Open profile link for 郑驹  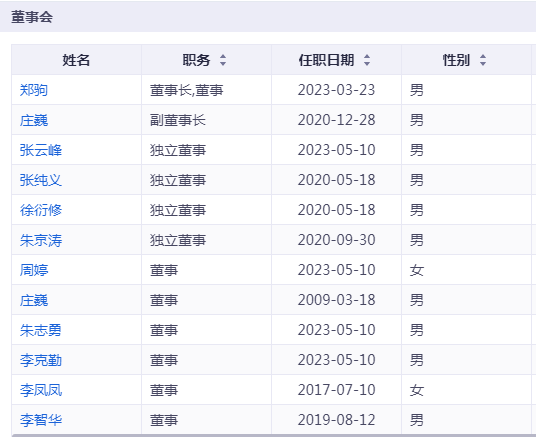pos(34,90)
